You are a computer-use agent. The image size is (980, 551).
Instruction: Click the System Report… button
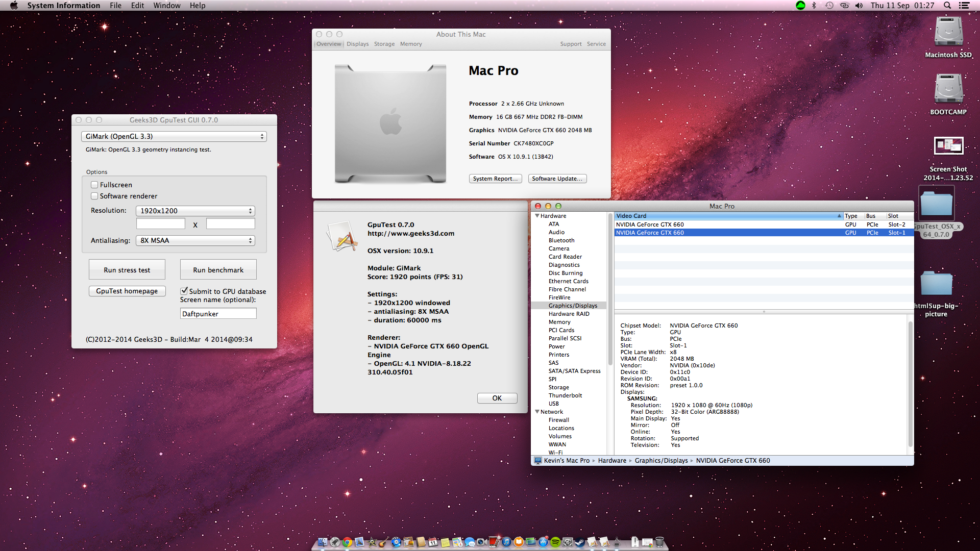tap(495, 179)
